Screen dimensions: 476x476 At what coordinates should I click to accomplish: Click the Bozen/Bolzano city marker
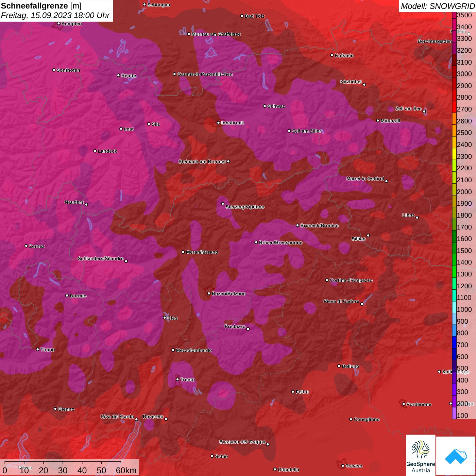coord(209,293)
